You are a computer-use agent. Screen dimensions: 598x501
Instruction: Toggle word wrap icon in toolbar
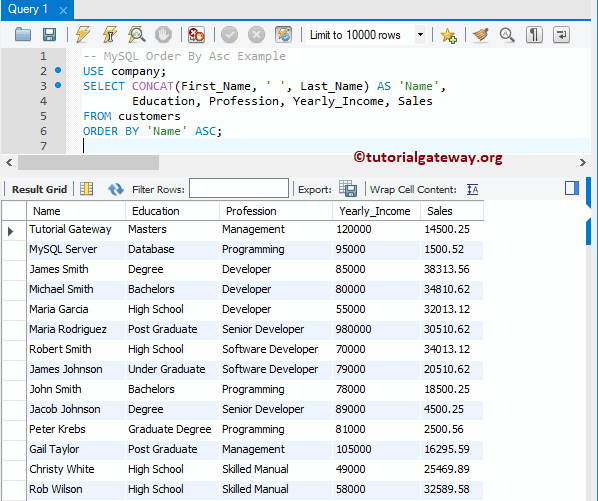561,35
